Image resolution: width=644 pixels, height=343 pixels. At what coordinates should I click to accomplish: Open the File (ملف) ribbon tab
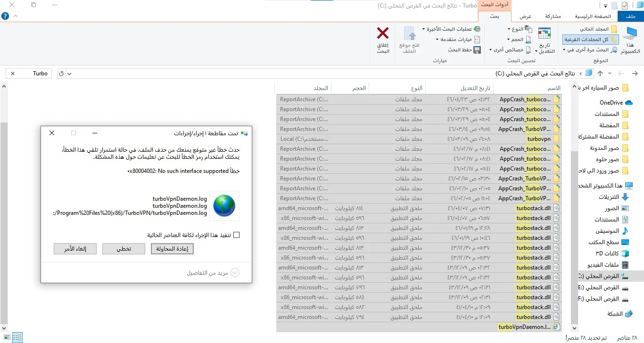[631, 16]
